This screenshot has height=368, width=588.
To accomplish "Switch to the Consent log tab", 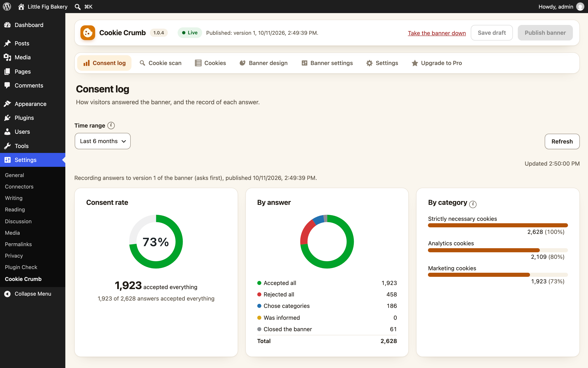I will click(104, 63).
